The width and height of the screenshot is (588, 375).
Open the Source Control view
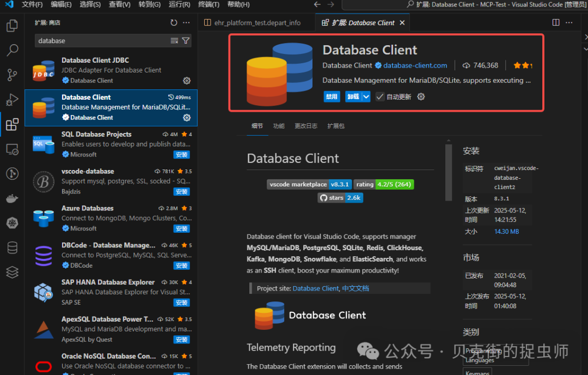coord(12,75)
